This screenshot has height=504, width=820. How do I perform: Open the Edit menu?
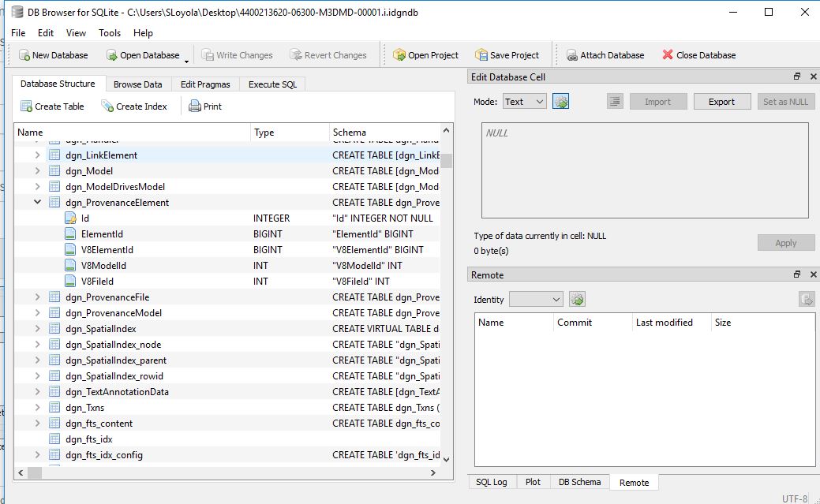click(x=46, y=32)
